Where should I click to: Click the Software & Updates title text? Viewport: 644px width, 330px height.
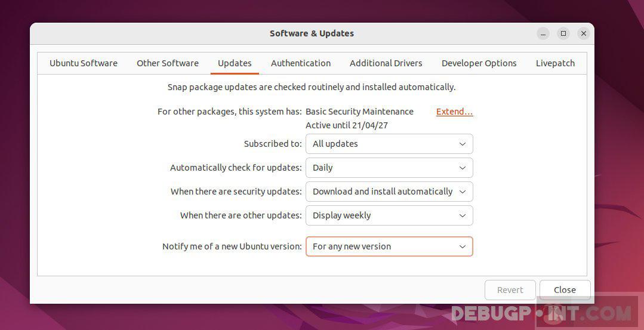(x=312, y=33)
